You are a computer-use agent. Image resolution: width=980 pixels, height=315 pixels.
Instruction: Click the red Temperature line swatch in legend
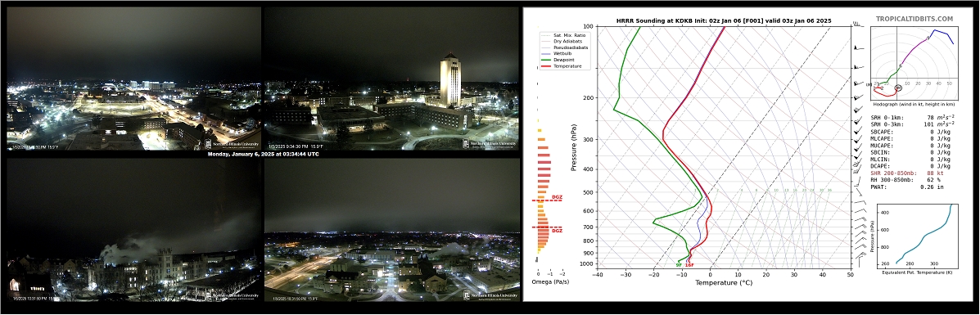(546, 66)
